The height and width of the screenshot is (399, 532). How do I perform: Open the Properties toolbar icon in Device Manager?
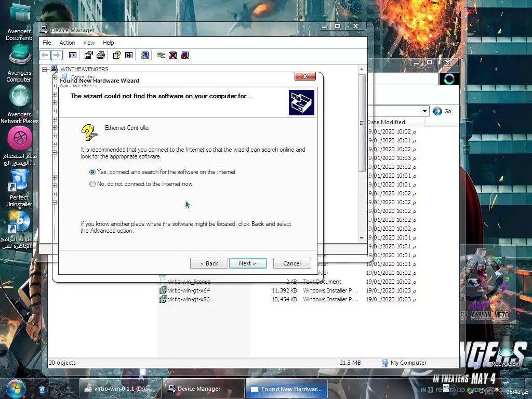[88, 55]
